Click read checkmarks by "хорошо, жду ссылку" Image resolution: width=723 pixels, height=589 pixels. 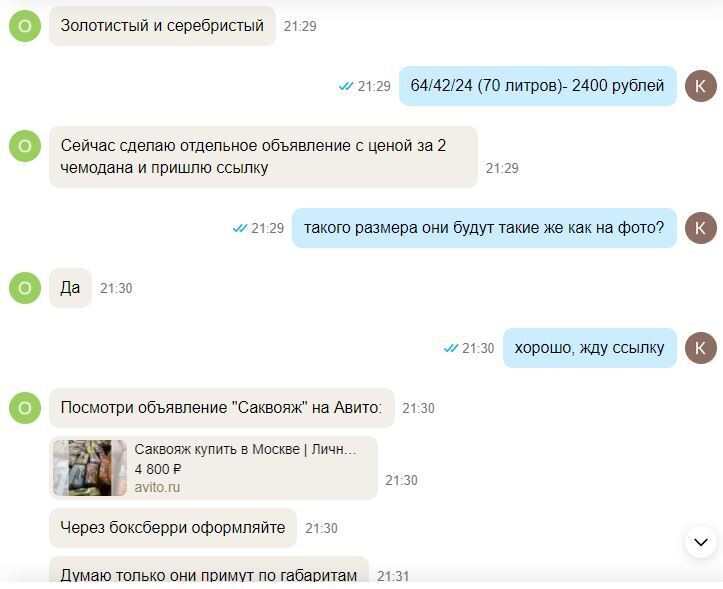(450, 348)
